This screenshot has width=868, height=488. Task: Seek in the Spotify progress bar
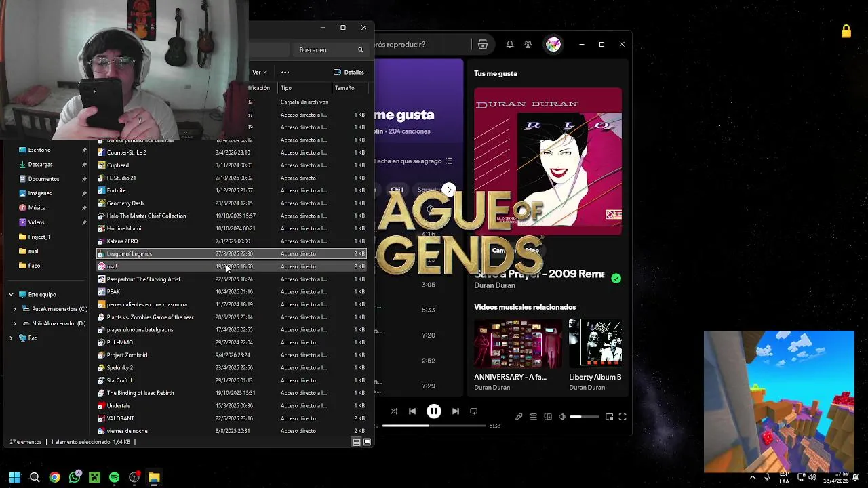434,426
